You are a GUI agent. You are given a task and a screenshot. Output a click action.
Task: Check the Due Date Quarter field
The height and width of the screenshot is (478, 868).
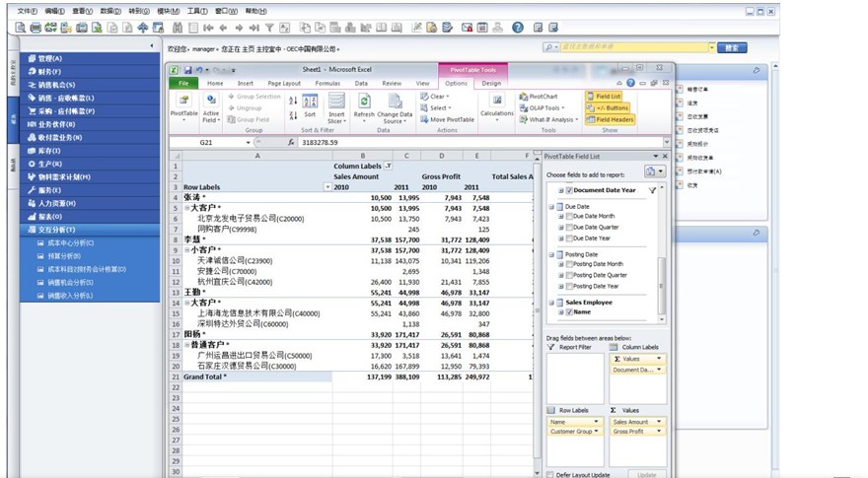(x=569, y=228)
